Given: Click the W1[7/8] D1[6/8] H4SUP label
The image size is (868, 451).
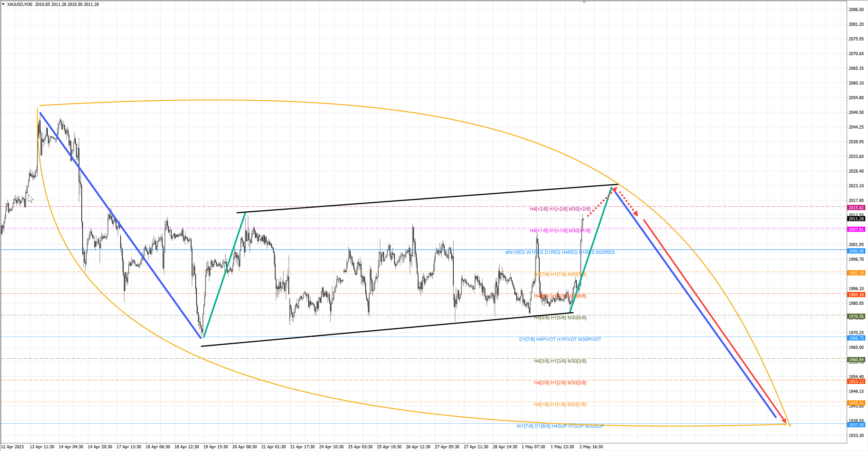Looking at the screenshot, I should pos(560,426).
